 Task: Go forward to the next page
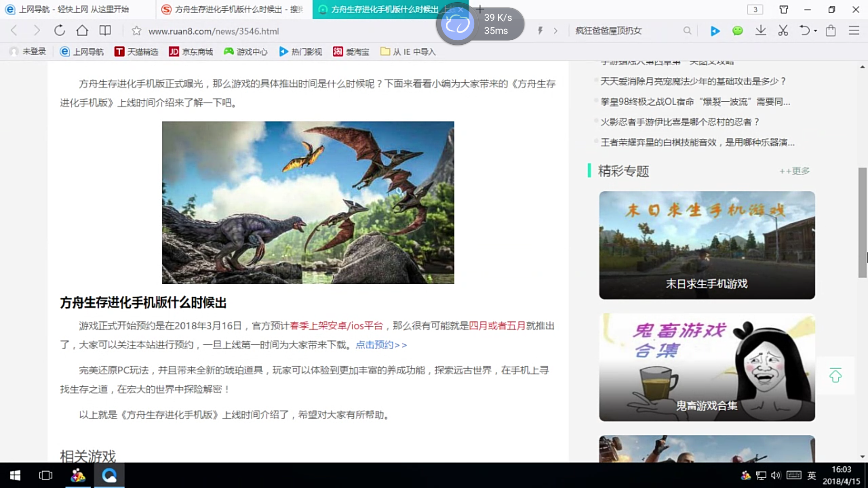(x=37, y=31)
